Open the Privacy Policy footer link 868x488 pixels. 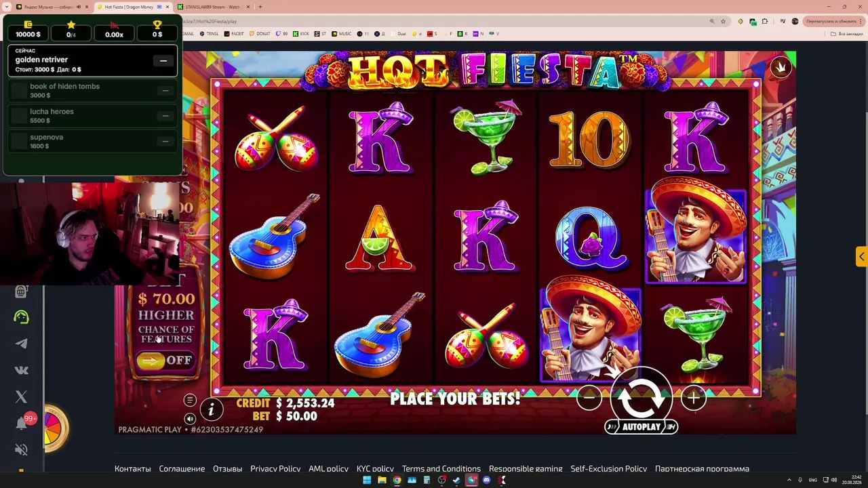[x=275, y=468]
